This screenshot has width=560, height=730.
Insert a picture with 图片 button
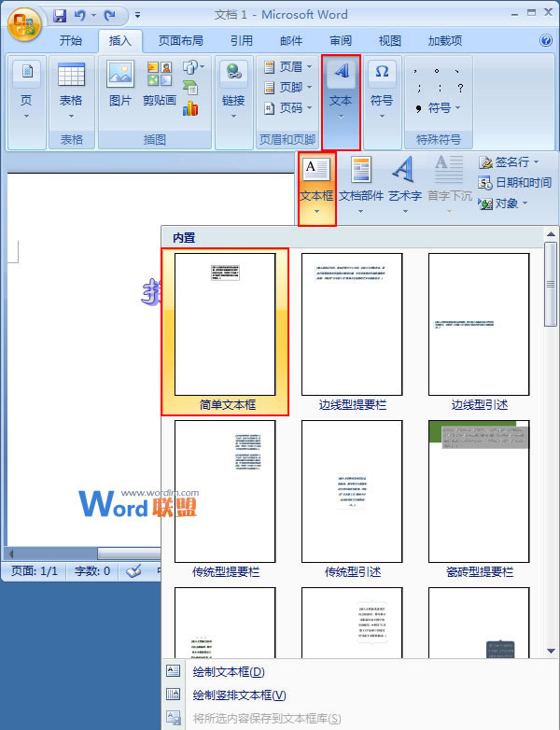tap(120, 84)
